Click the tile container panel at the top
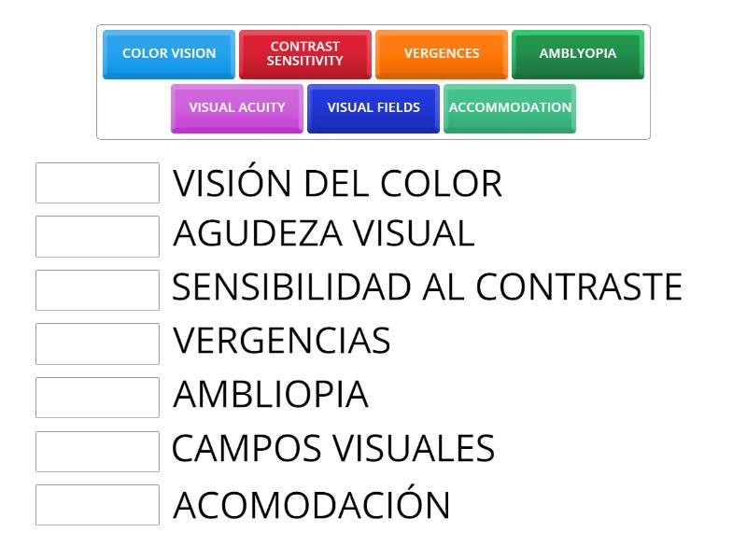Screen dimensions: 747x560 coord(373,81)
